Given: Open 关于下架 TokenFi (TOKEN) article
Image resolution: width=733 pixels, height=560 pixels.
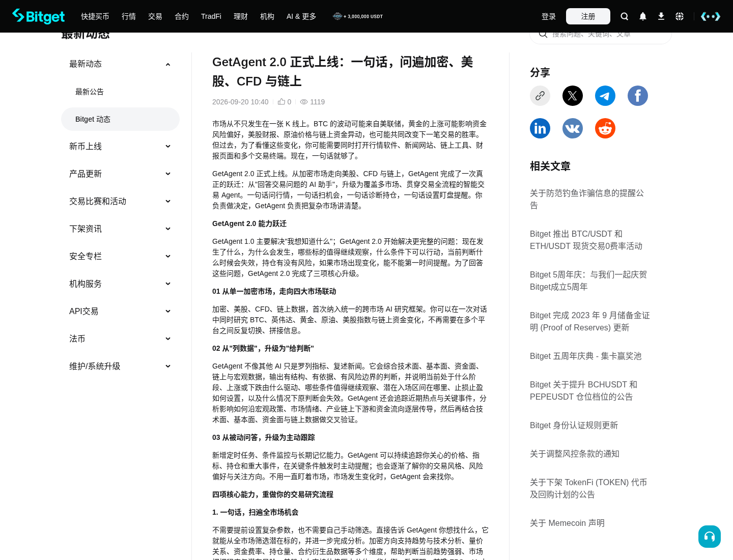Looking at the screenshot, I should pyautogui.click(x=588, y=488).
